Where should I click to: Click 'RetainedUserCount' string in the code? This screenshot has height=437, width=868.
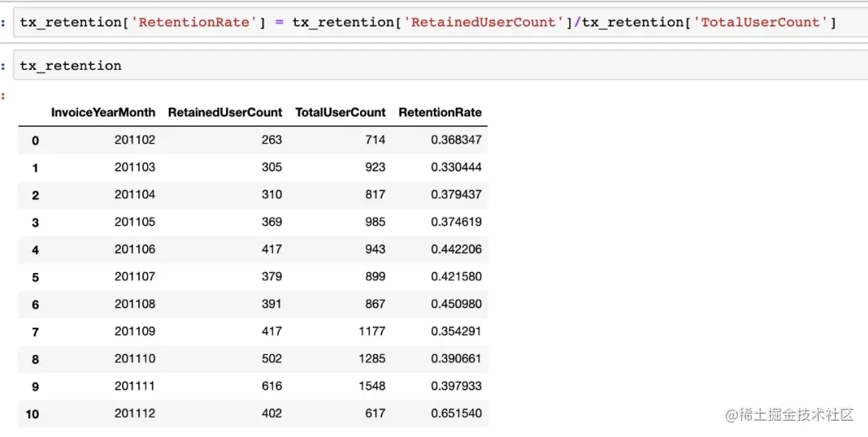click(483, 22)
